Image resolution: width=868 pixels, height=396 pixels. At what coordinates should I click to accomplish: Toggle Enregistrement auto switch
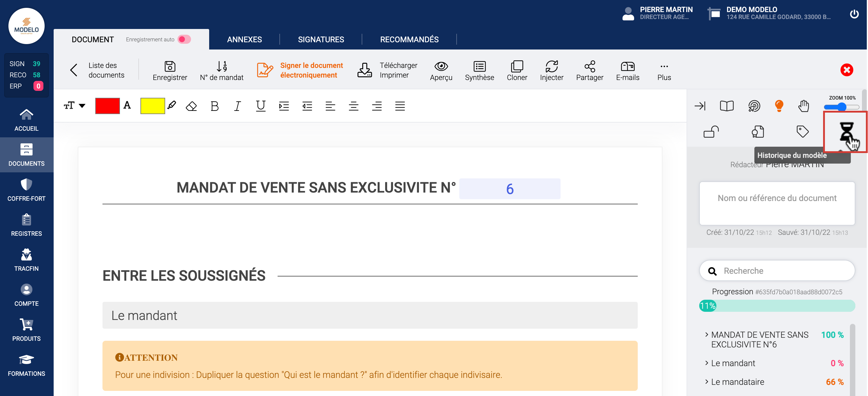click(184, 40)
